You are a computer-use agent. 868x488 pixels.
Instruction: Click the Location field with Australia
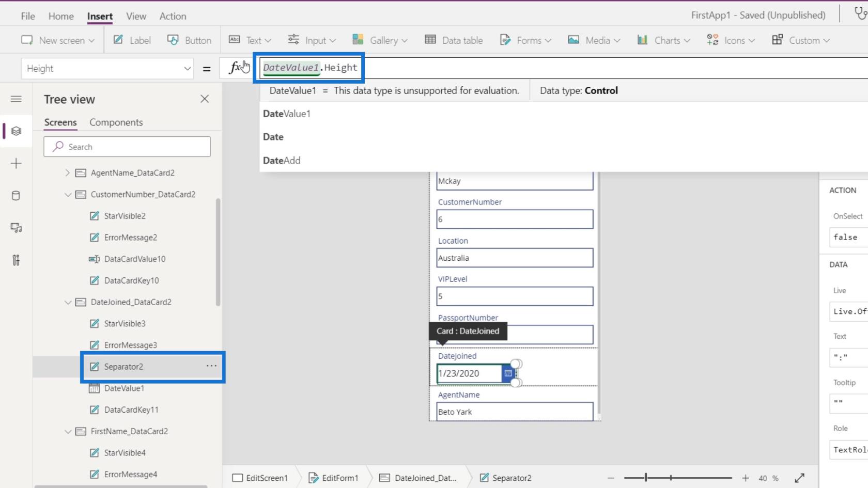(x=515, y=258)
